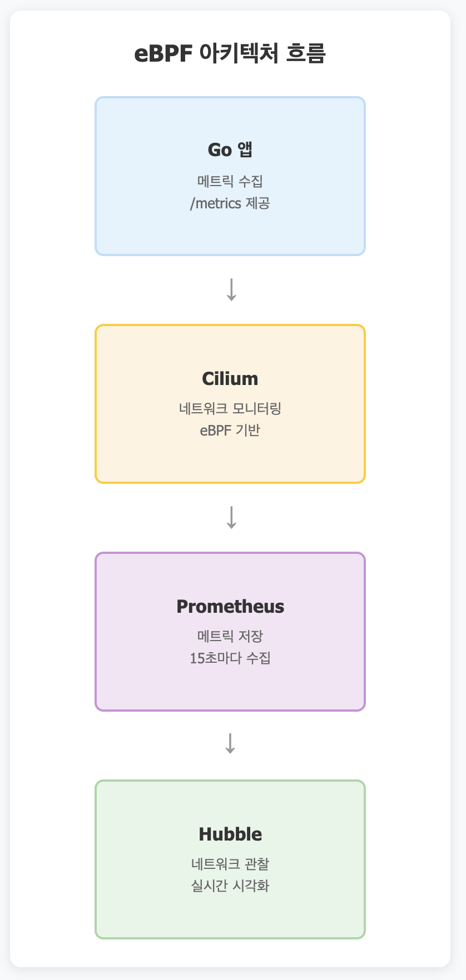Select the yellow Cilium box
466x980 pixels.
point(230,404)
